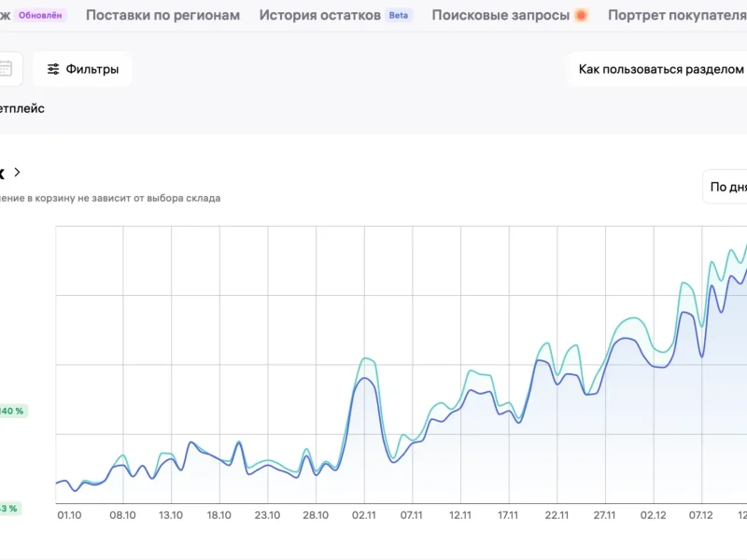Expand the section via heading chevron arrow
Screen dimensions: 747x560
coord(17,173)
